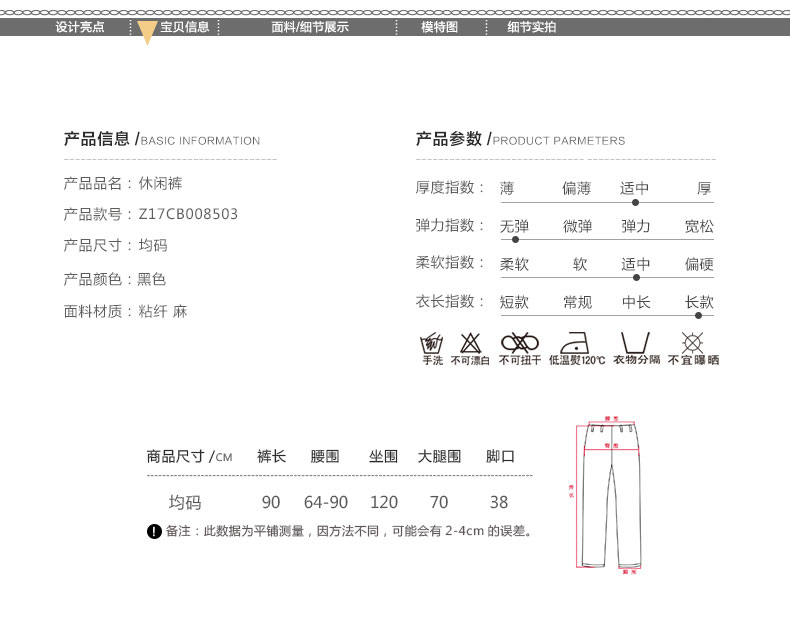Click the warning icon beside 备注 note
Screen dimensions: 790x629
click(154, 531)
